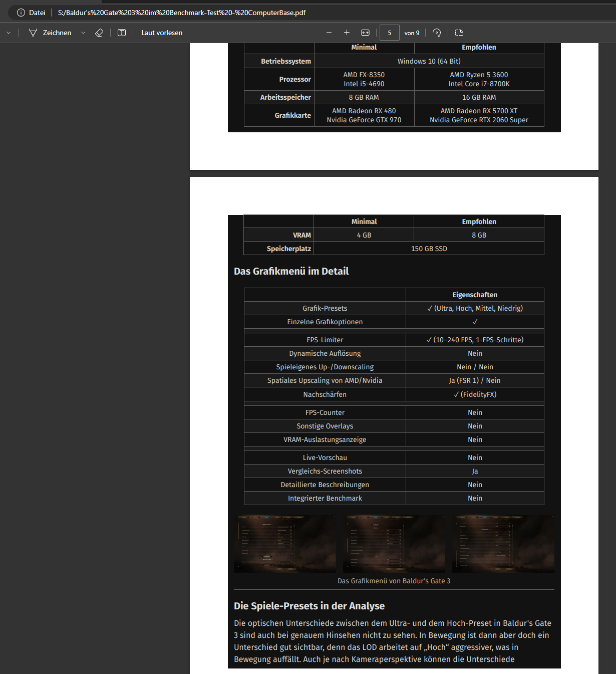Click the 'Nvidia GeForce GTX 970' text
Image resolution: width=616 pixels, height=674 pixels.
click(364, 120)
